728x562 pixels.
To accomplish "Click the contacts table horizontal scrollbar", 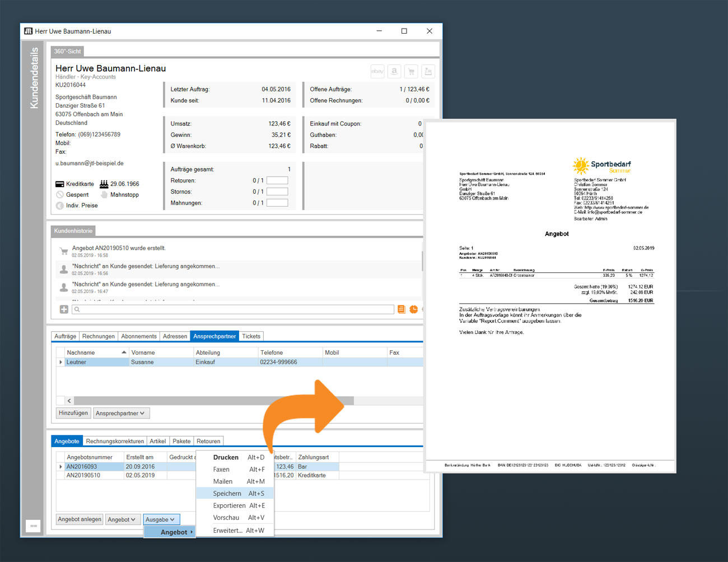I will click(213, 401).
